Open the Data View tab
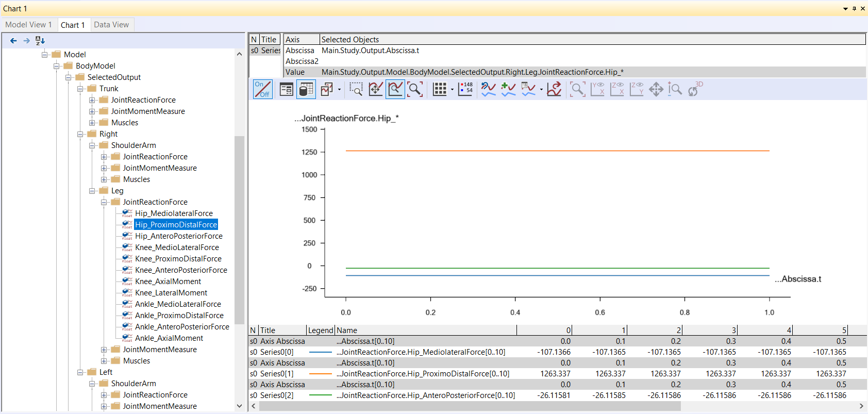This screenshot has height=414, width=868. [111, 25]
